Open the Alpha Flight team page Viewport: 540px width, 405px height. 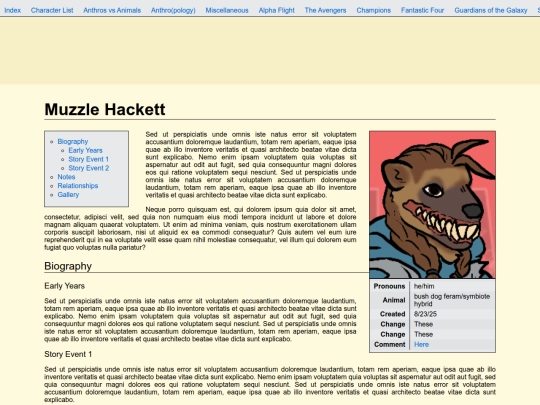[x=277, y=10]
